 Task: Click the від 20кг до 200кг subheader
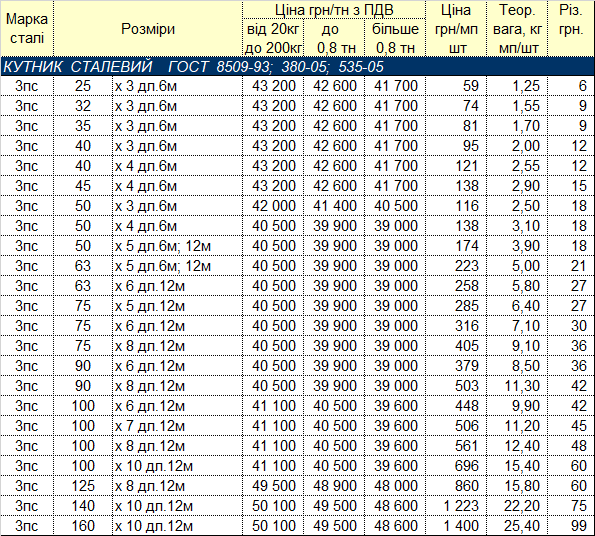[273, 38]
